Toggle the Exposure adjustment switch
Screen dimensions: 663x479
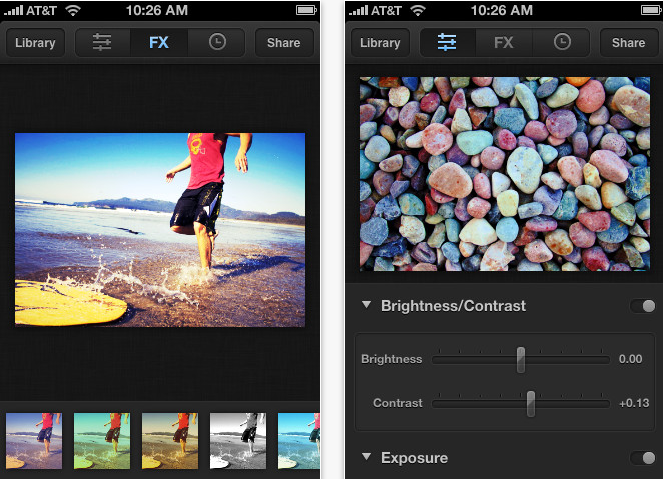pyautogui.click(x=642, y=458)
